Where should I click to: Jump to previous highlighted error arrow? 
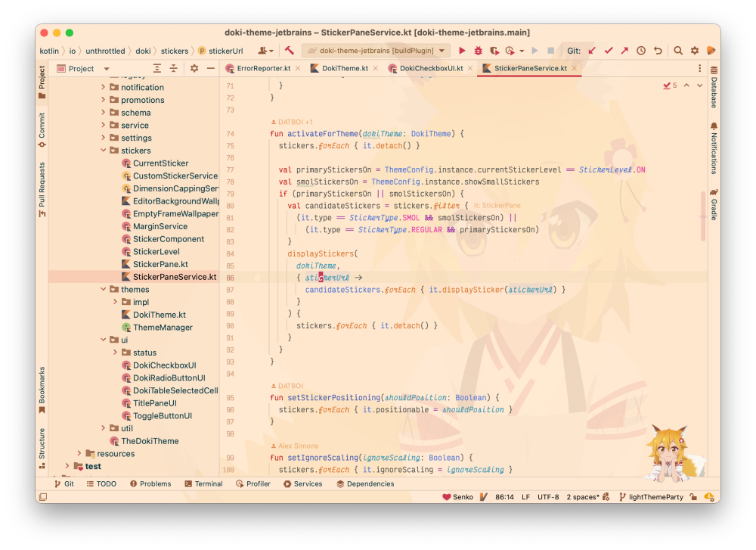[x=686, y=85]
